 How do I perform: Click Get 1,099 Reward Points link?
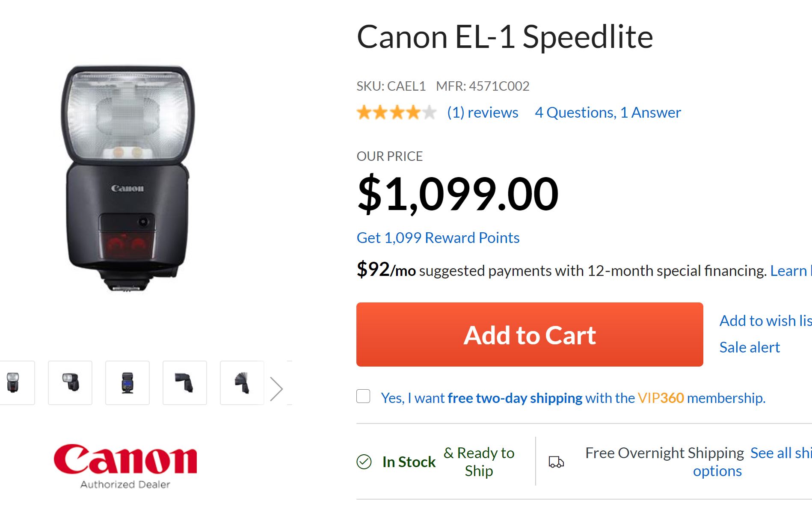click(x=438, y=238)
